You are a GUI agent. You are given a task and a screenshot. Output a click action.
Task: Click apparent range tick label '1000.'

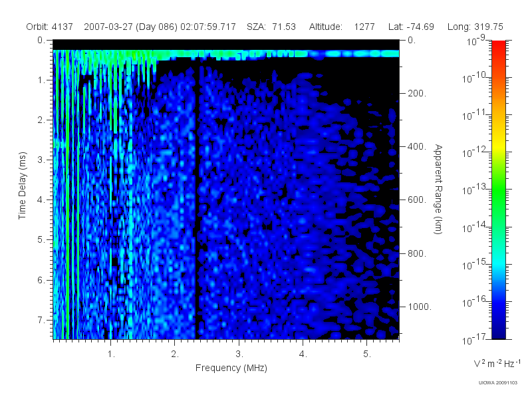[420, 307]
